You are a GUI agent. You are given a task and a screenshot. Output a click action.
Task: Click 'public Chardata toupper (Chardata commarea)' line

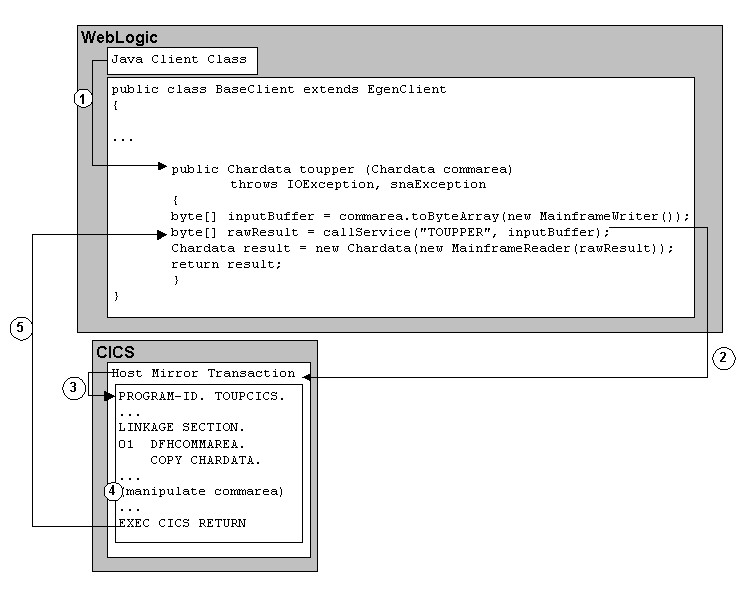(x=342, y=169)
